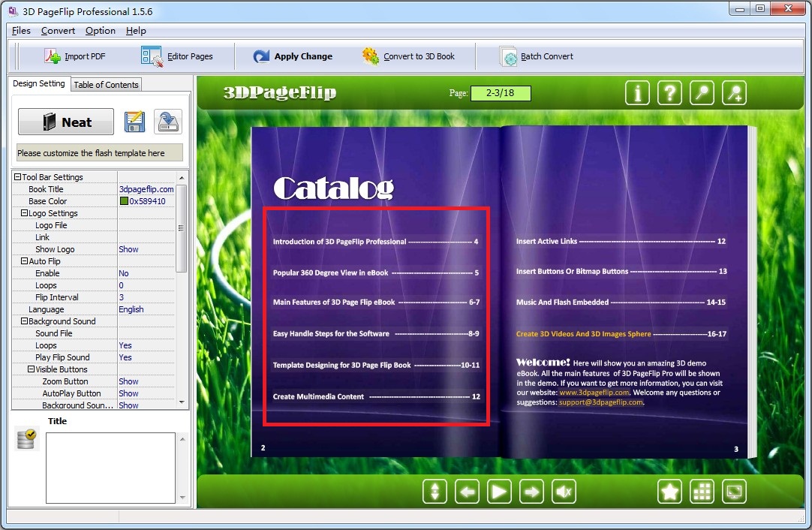This screenshot has height=530, width=812.
Task: Click the up-down flip direction button
Action: (435, 491)
